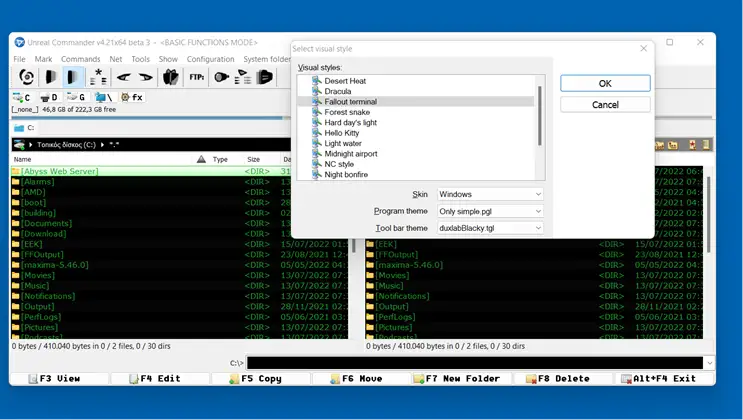Click the flashlight search toolbar icon

(x=221, y=77)
